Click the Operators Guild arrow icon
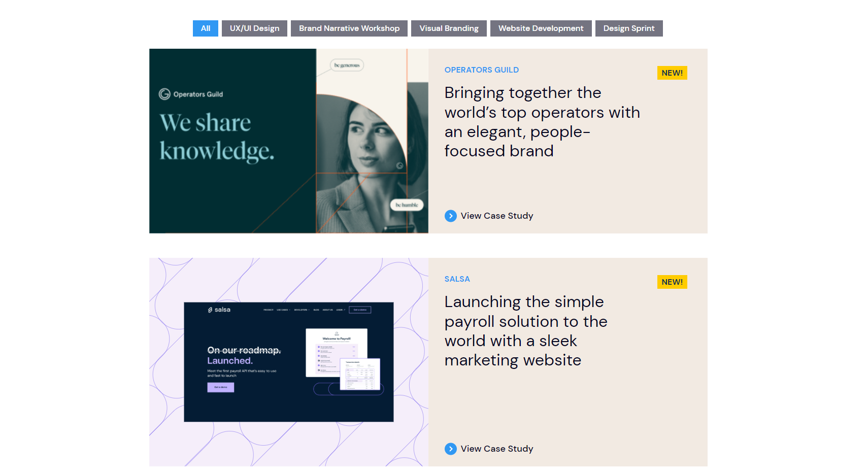Viewport: 868px width, 472px height. (x=451, y=216)
